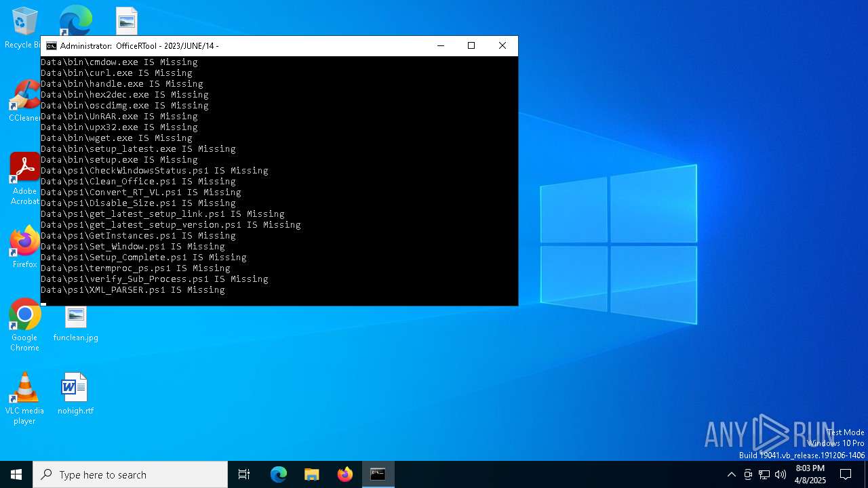Select the image file icon behind the console

127,21
